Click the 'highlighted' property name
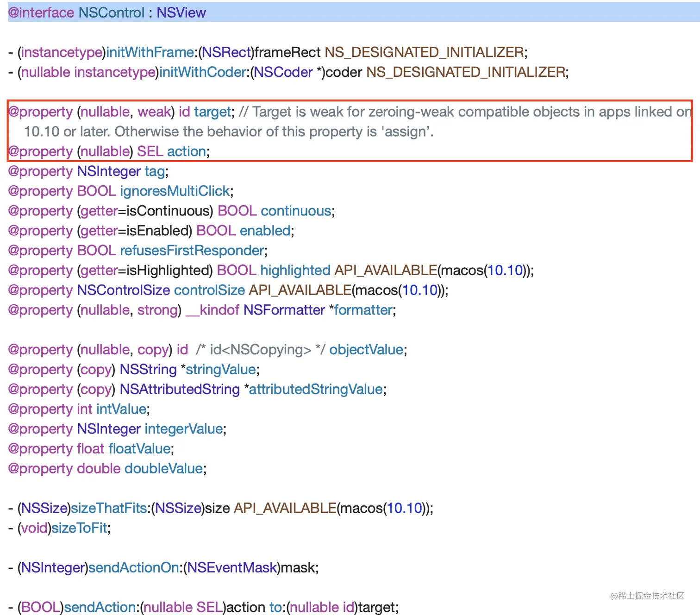 coord(295,270)
